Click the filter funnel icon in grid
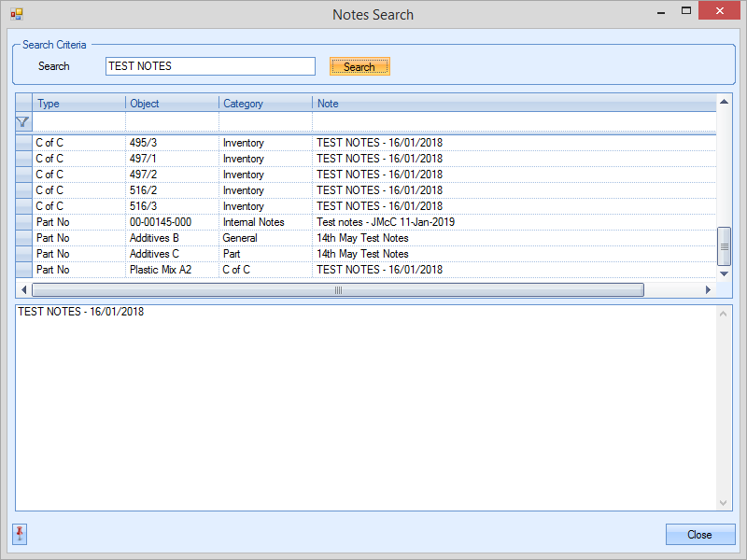Screen dimensions: 747x560 pyautogui.click(x=23, y=121)
